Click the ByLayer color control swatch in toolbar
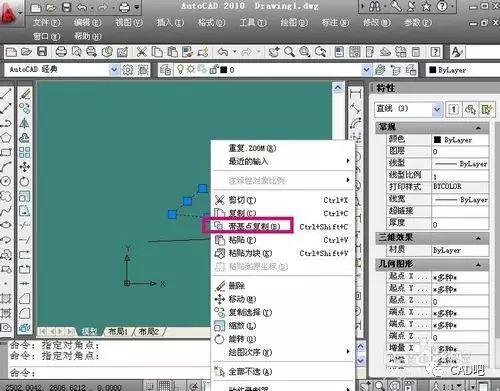The image size is (500, 391). [x=432, y=70]
